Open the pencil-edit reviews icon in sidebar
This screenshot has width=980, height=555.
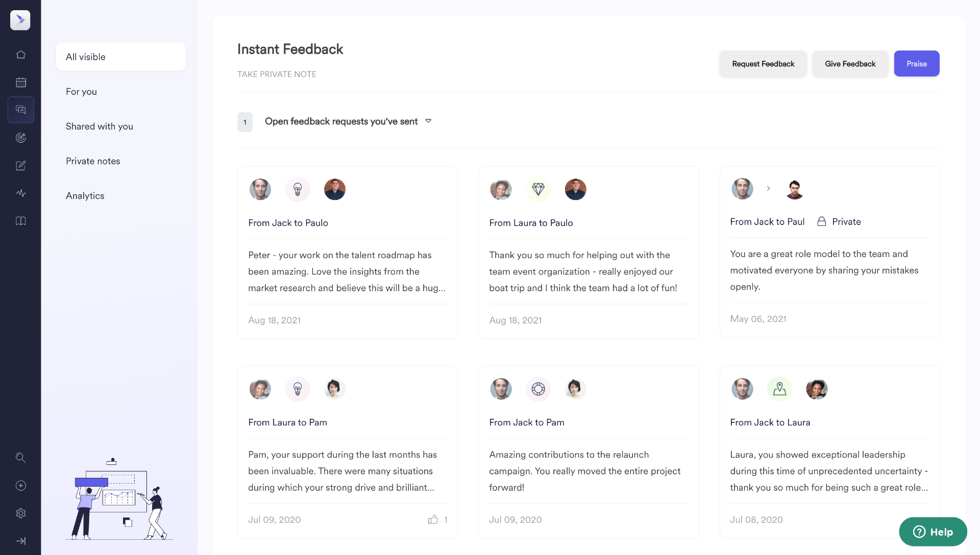pos(20,165)
